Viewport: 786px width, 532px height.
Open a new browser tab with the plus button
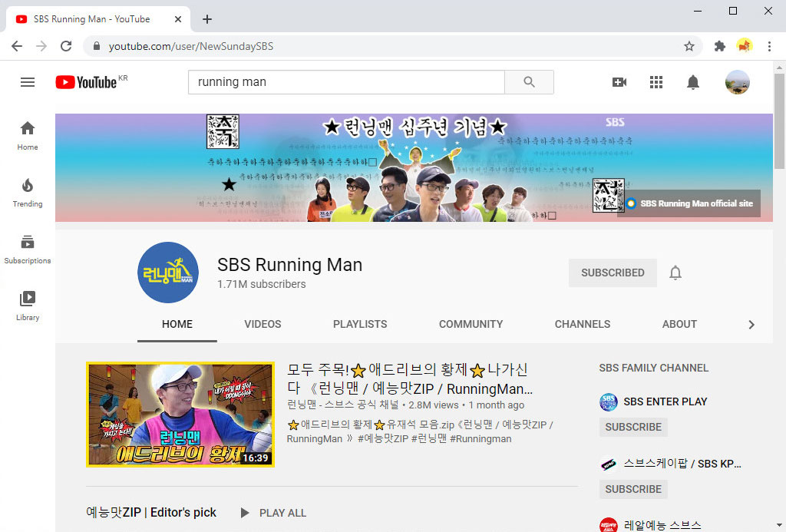[207, 19]
